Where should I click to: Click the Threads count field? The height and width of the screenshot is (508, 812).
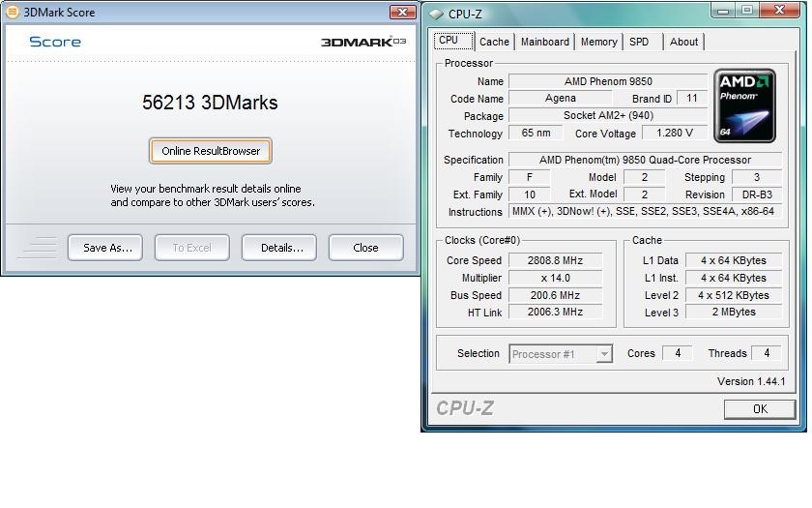point(767,353)
